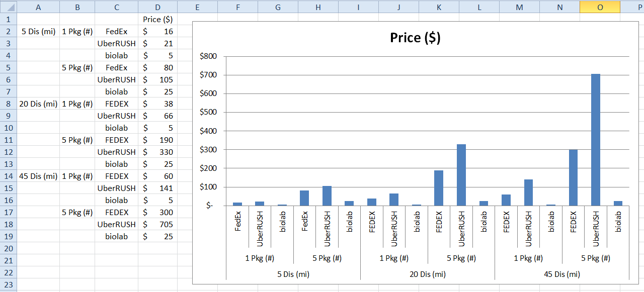Screen dimensions: 644x292
Task: Click the 20 Dis (mi) axis label
Action: click(428, 274)
